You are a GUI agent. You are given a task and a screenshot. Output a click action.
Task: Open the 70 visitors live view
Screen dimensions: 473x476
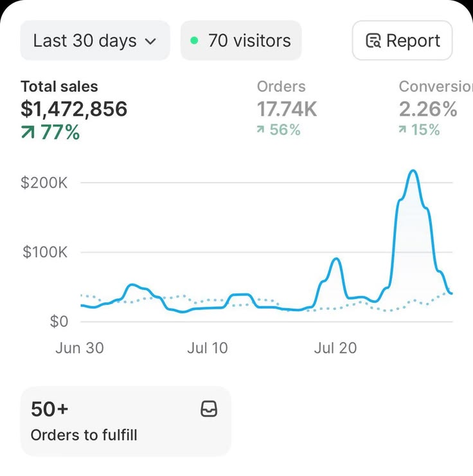(241, 41)
